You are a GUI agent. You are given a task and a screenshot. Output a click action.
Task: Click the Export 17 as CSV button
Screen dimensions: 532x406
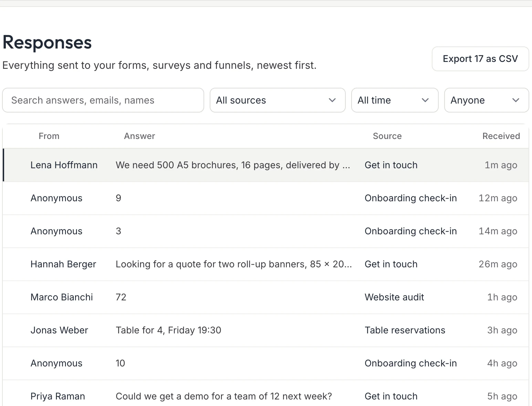tap(480, 59)
